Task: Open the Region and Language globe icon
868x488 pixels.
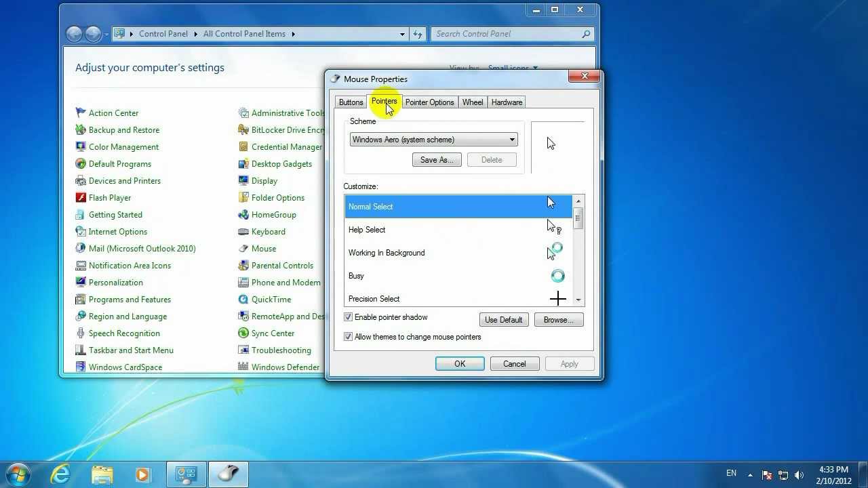Action: [81, 317]
